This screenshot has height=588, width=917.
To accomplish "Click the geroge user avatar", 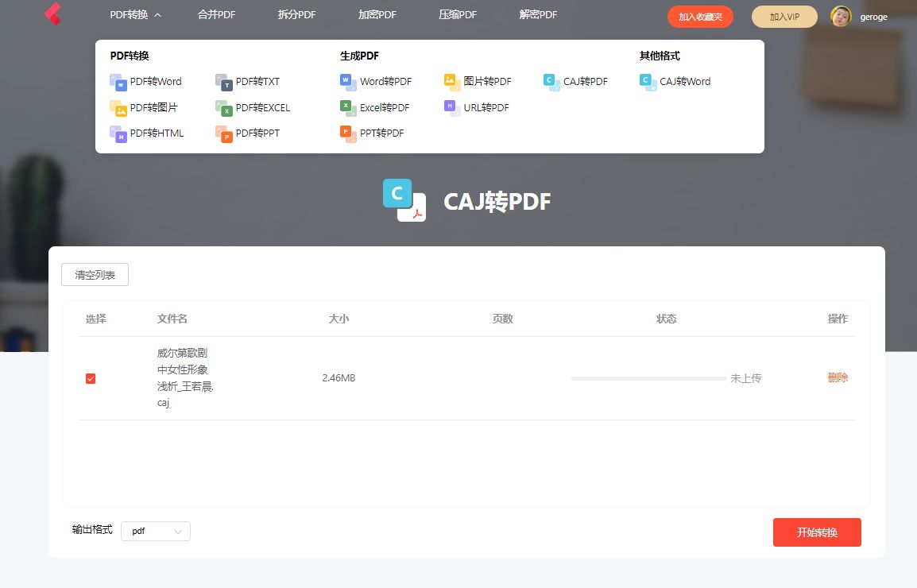I will 841,17.
